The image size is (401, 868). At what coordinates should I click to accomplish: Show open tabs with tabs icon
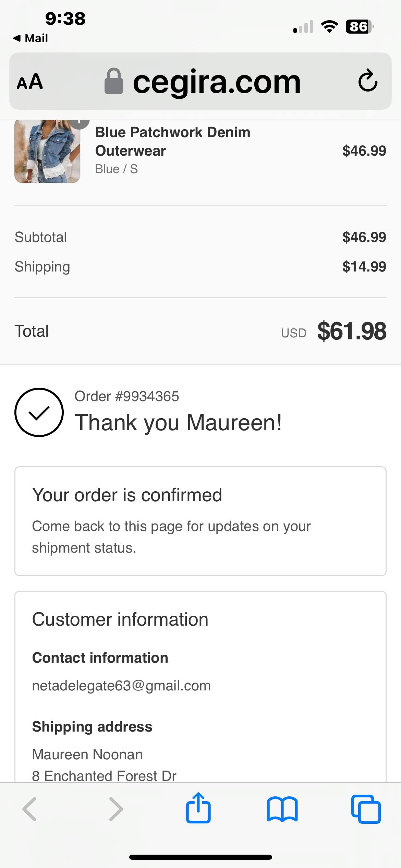pyautogui.click(x=366, y=809)
